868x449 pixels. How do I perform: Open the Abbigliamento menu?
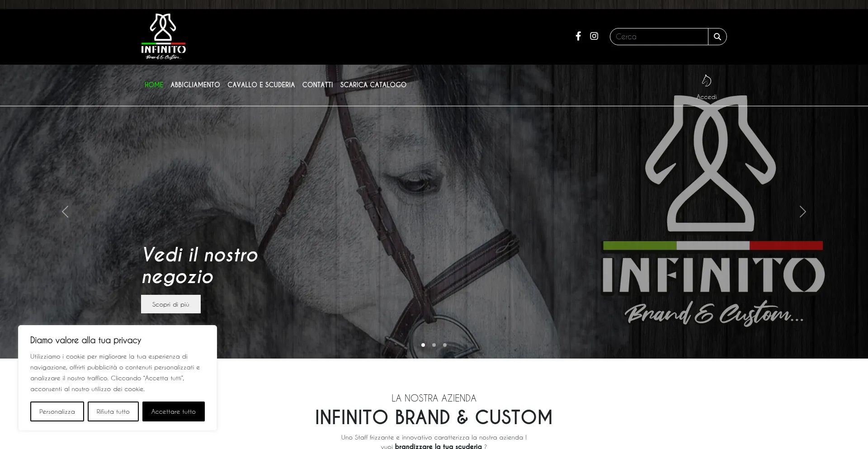tap(195, 85)
